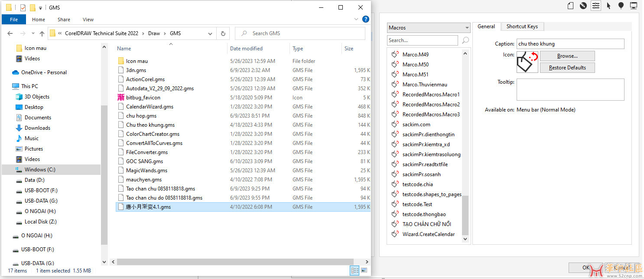Image resolution: width=644 pixels, height=279 pixels.
Task: Click the Caption text field
Action: (x=570, y=44)
